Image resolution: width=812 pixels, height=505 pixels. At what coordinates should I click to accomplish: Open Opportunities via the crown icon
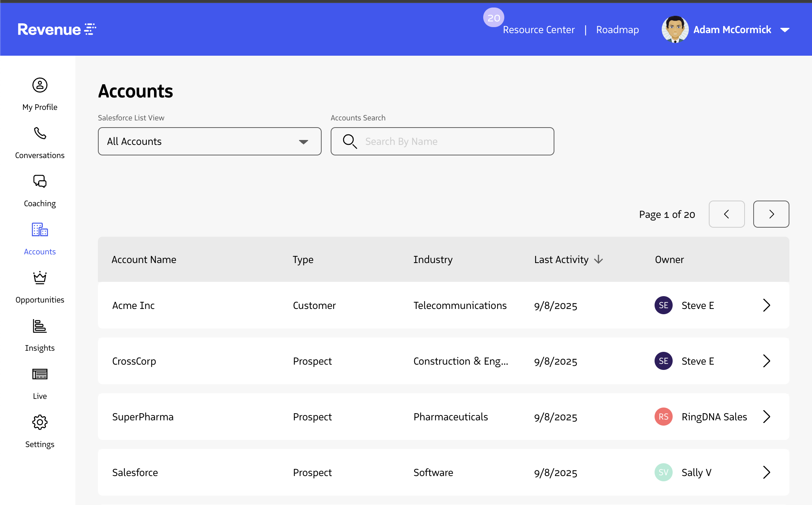(x=40, y=278)
